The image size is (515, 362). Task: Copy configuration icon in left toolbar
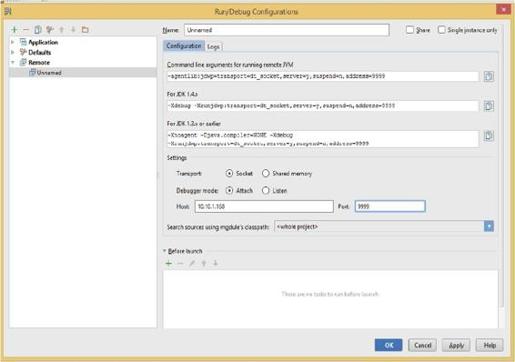(38, 30)
